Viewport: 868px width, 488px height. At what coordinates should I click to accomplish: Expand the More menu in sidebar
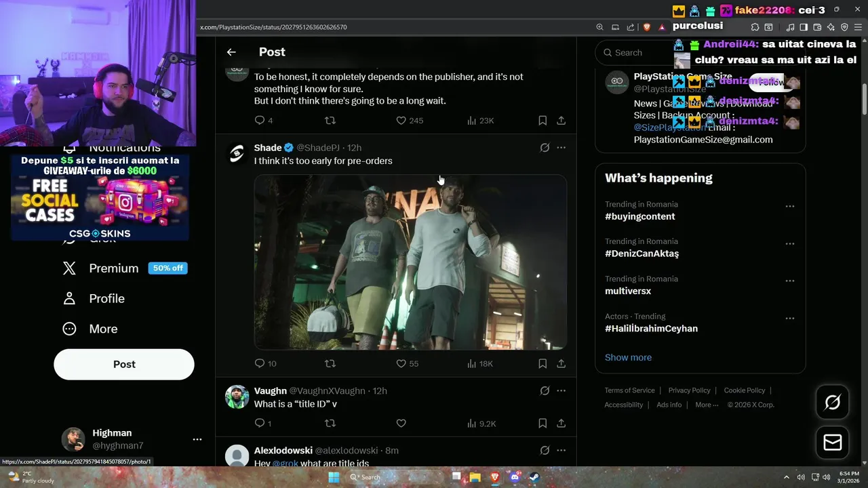[90, 329]
